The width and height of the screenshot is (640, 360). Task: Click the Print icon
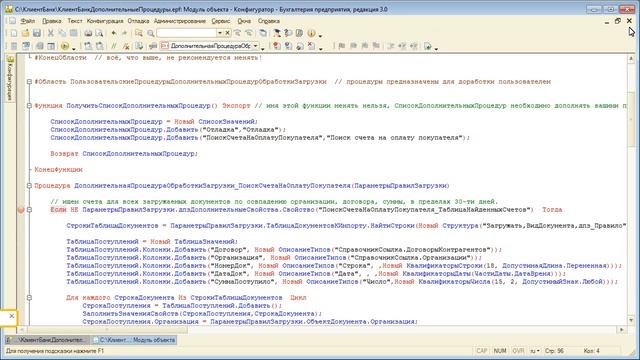(x=88, y=33)
